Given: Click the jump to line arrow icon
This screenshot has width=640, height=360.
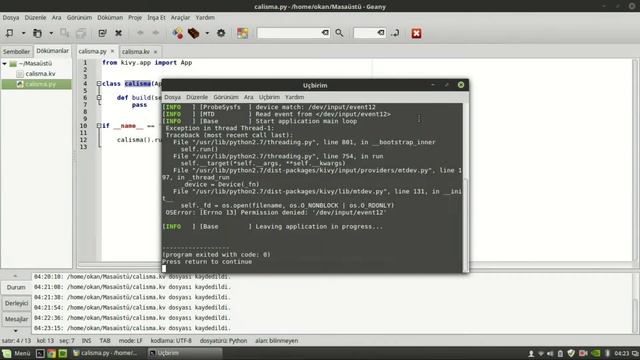Looking at the screenshot, I should 395,33.
